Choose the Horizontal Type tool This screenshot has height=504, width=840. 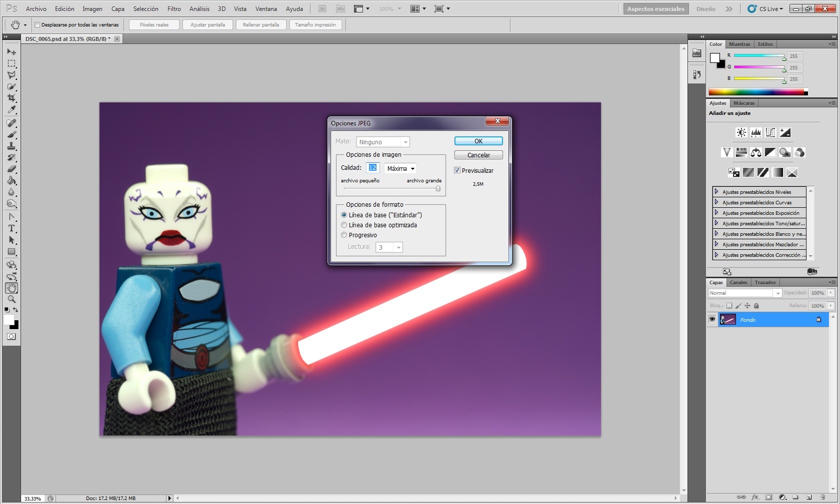pyautogui.click(x=11, y=228)
